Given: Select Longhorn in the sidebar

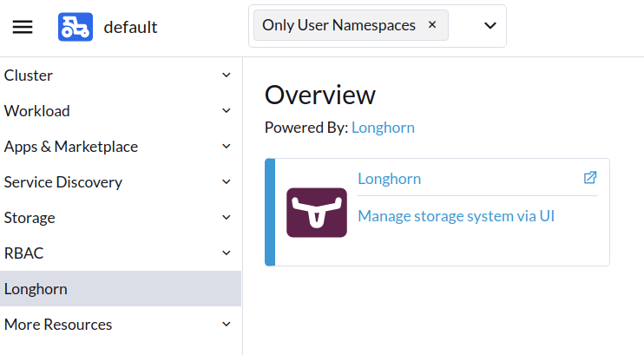Looking at the screenshot, I should tap(36, 289).
